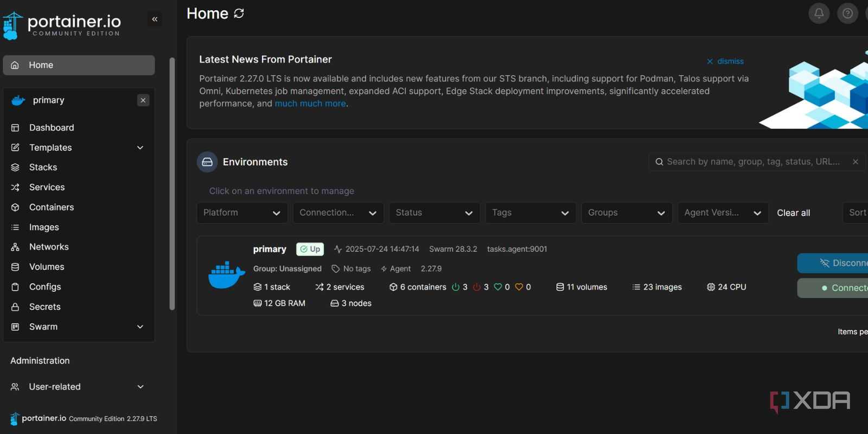The height and width of the screenshot is (434, 868).
Task: Click the Disconnect button for primary
Action: pos(833,263)
